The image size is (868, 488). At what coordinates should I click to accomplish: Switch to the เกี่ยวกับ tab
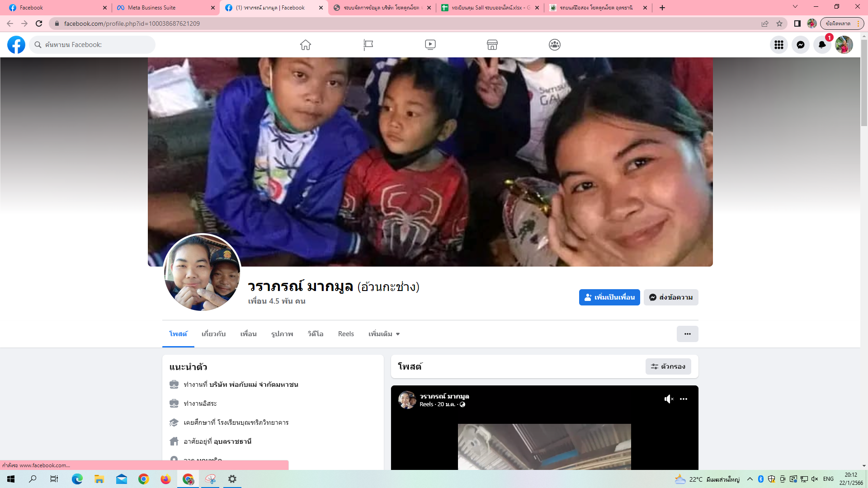coord(213,334)
